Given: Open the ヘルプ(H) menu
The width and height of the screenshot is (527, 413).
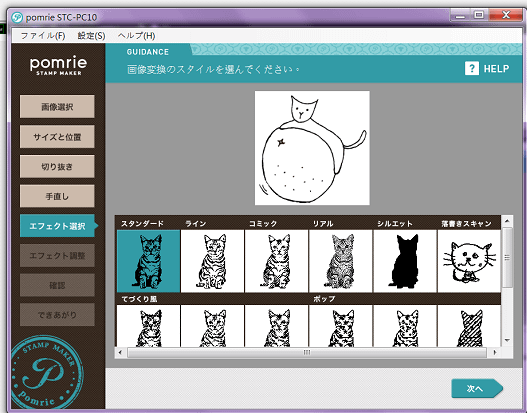Looking at the screenshot, I should pyautogui.click(x=136, y=36).
